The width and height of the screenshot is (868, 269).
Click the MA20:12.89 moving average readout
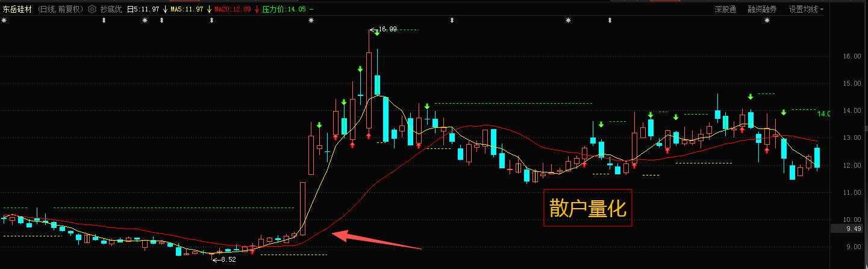234,9
